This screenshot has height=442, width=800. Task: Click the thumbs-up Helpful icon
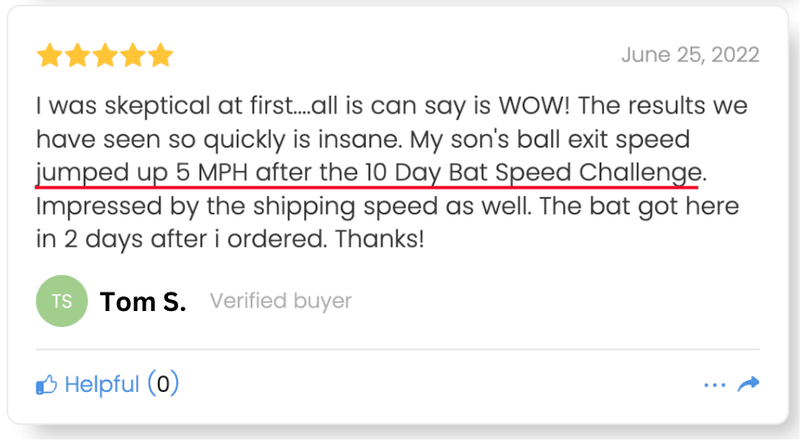point(46,384)
